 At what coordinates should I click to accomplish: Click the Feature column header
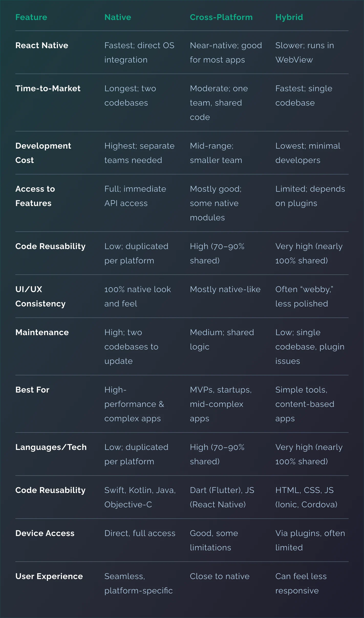(x=31, y=17)
